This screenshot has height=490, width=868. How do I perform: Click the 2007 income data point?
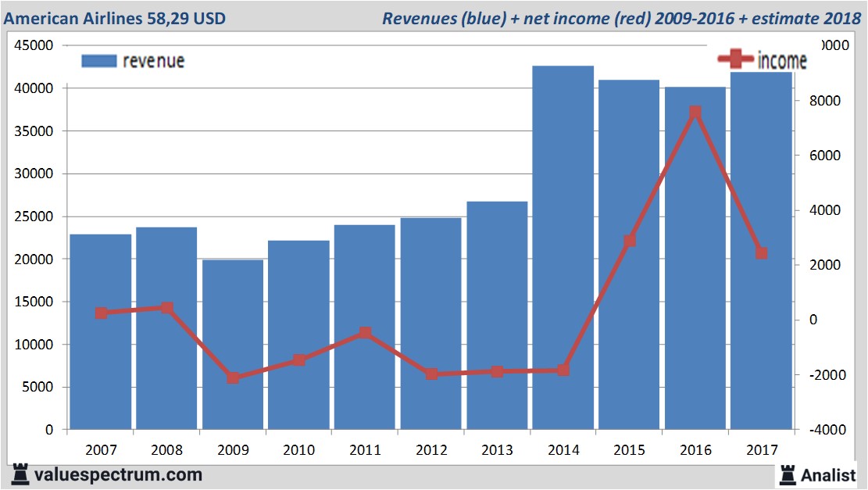[101, 313]
